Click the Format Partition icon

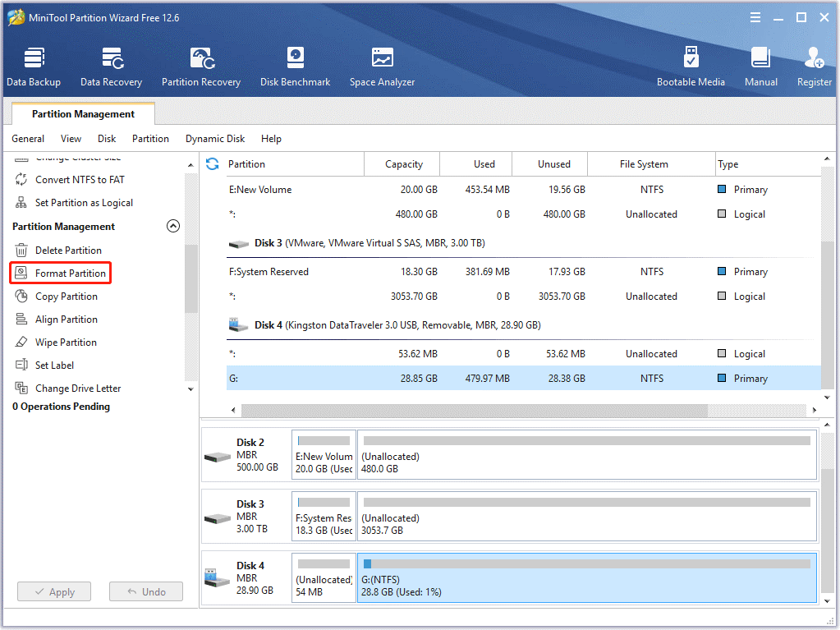point(21,274)
